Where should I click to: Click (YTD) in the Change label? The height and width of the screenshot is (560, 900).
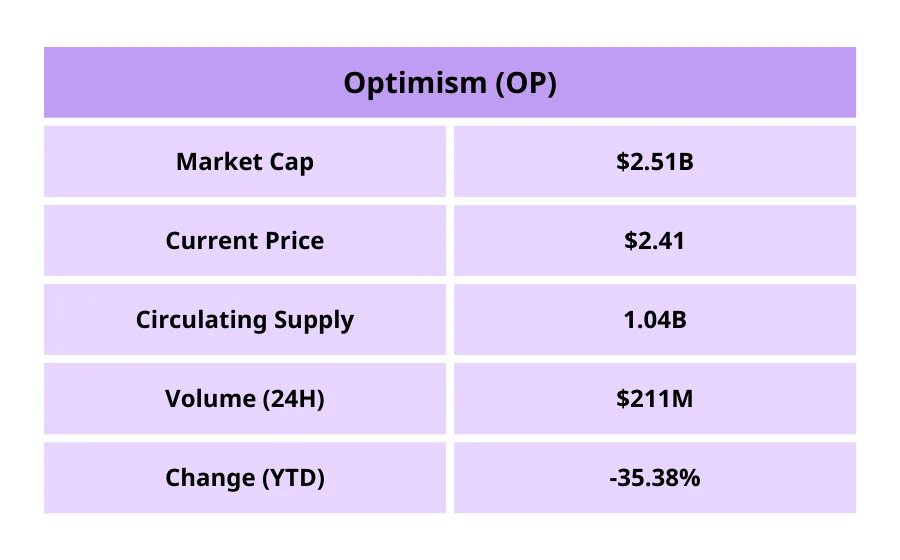[x=293, y=478]
